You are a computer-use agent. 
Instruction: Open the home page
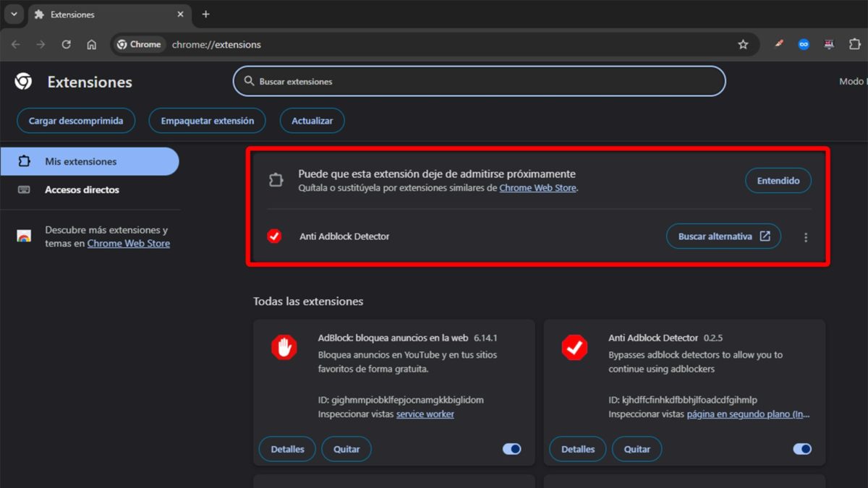pos(91,44)
